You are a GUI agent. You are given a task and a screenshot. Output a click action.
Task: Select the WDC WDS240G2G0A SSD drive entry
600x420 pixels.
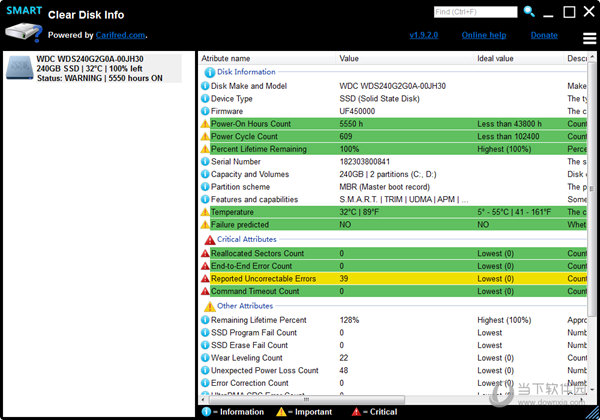[93, 68]
